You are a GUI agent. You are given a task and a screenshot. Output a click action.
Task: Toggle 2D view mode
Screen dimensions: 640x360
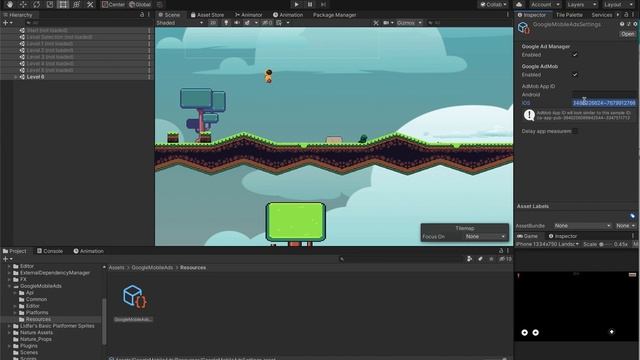(x=213, y=23)
